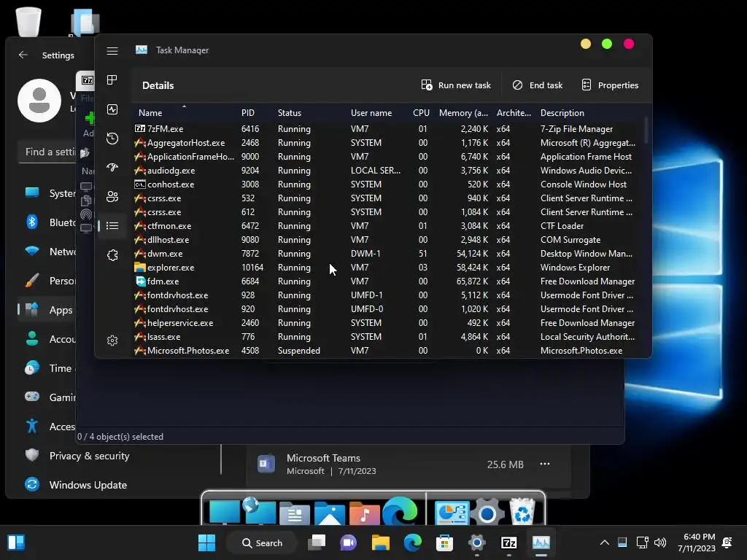Select explorer.exe process row
The width and height of the screenshot is (747, 560).
pos(387,268)
